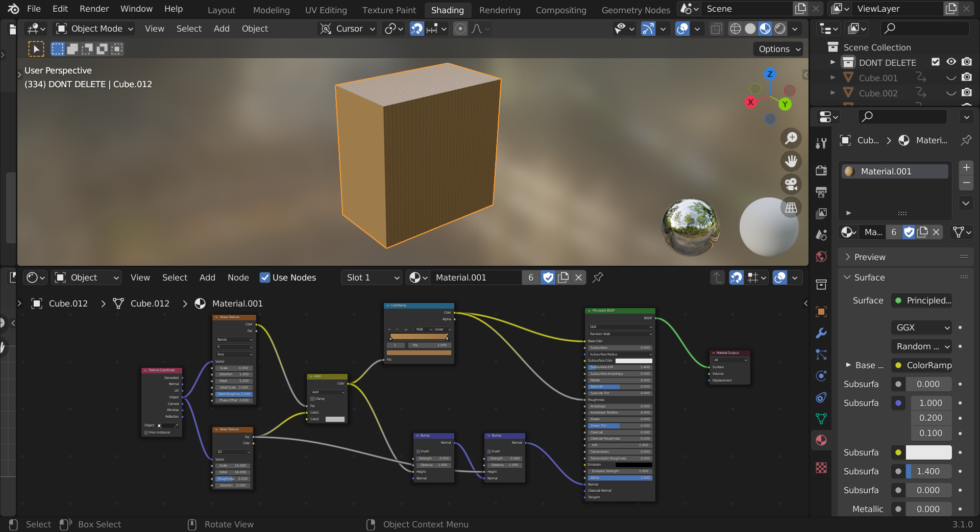Toggle proportional editing in viewport header
This screenshot has width=980, height=532.
[460, 29]
